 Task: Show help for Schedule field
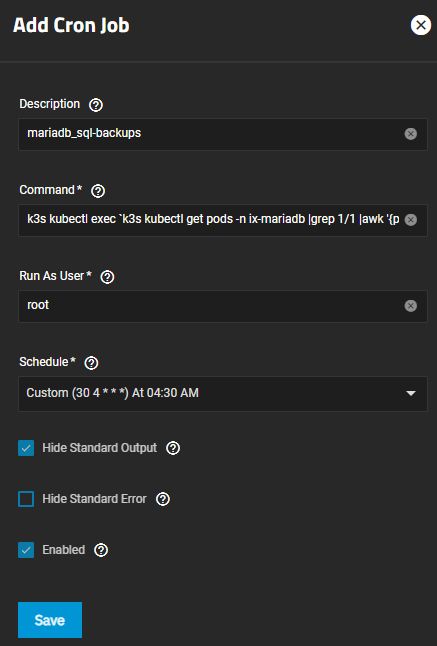(x=91, y=363)
